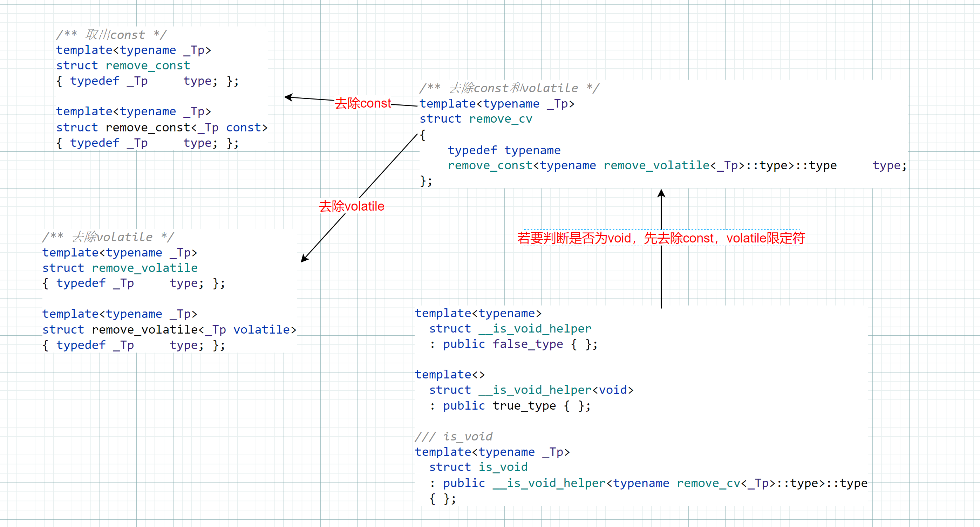This screenshot has height=527, width=980.
Task: Select the ': public false_type { };' line
Action: tap(513, 344)
